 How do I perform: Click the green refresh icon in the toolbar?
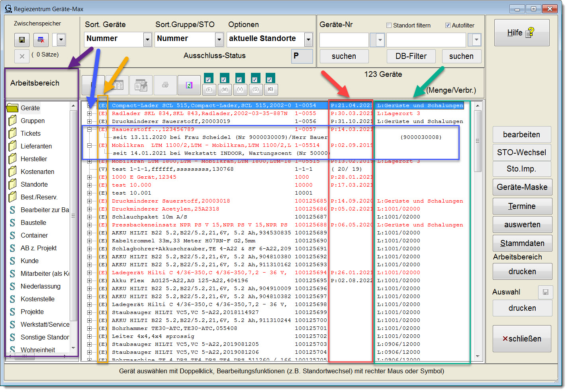(189, 85)
